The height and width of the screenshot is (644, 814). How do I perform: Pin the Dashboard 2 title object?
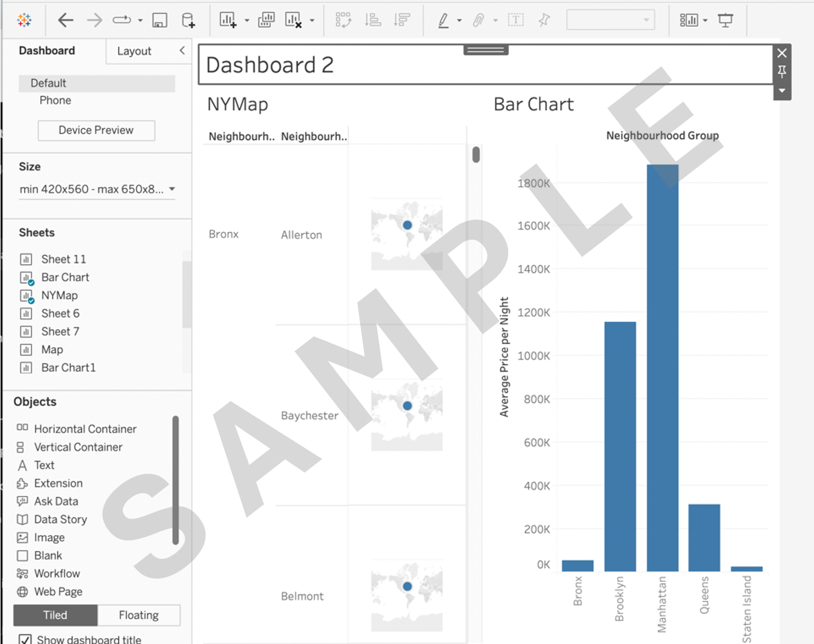782,72
